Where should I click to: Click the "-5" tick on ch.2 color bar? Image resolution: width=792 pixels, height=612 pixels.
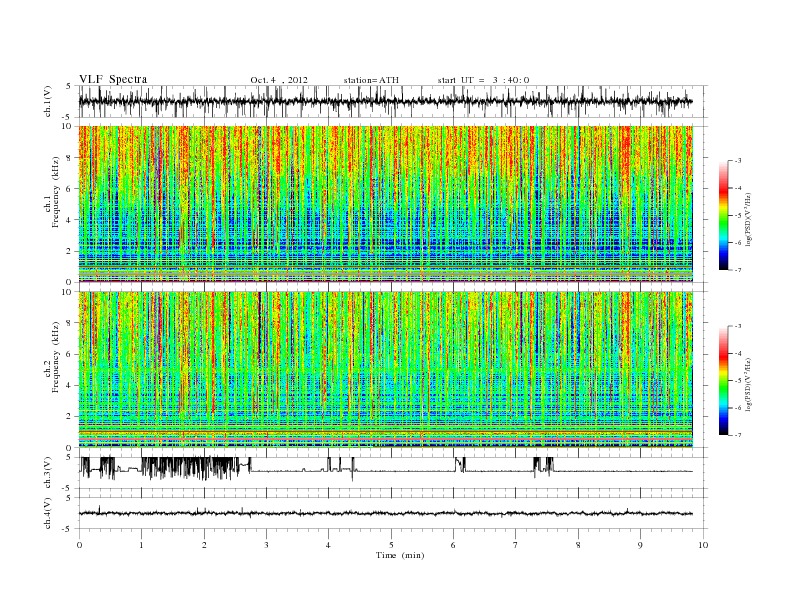click(738, 381)
